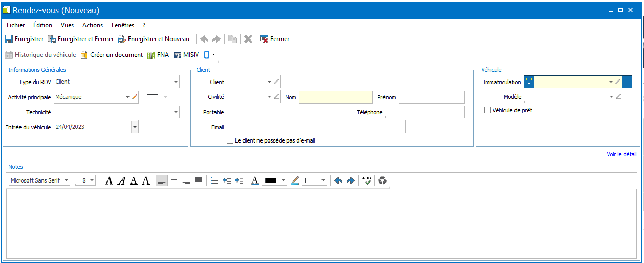Click the Fermer close toolbar button
The width and height of the screenshot is (644, 263).
tap(275, 39)
